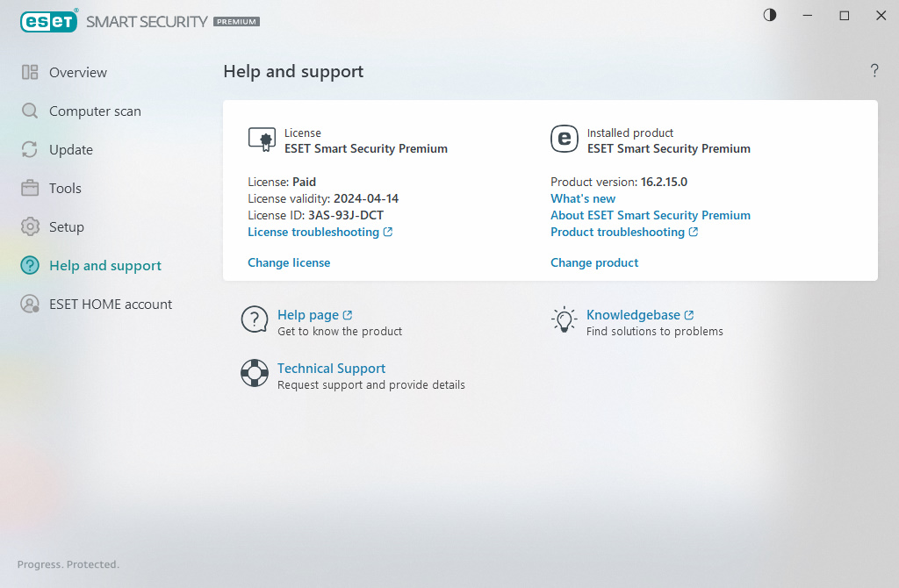Open the Overview section
899x588 pixels.
pos(78,72)
